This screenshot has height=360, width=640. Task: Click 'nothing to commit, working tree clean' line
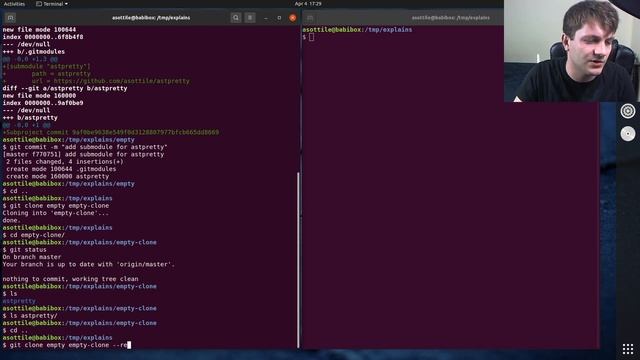pos(70,279)
